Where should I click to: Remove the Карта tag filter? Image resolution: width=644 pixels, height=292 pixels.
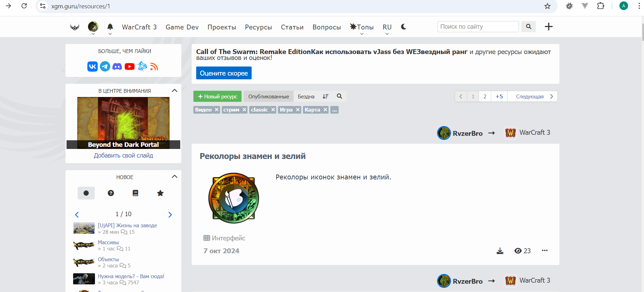click(325, 110)
